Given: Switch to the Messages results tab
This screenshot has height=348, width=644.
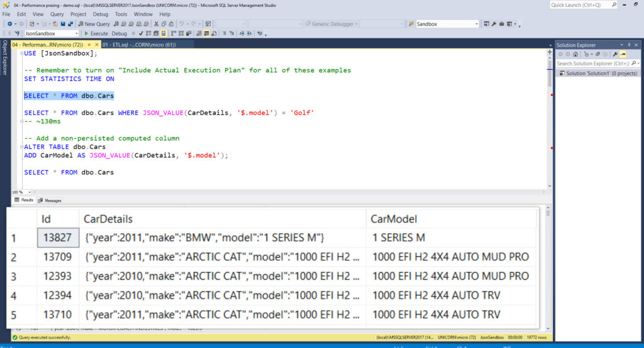Looking at the screenshot, I should click(x=50, y=200).
